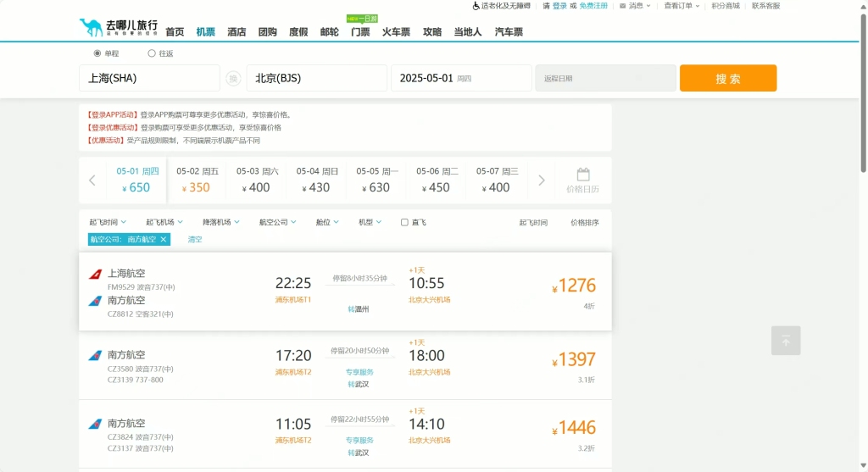Expand the 起飞时间 filter dropdown
The image size is (868, 472).
[x=107, y=222]
